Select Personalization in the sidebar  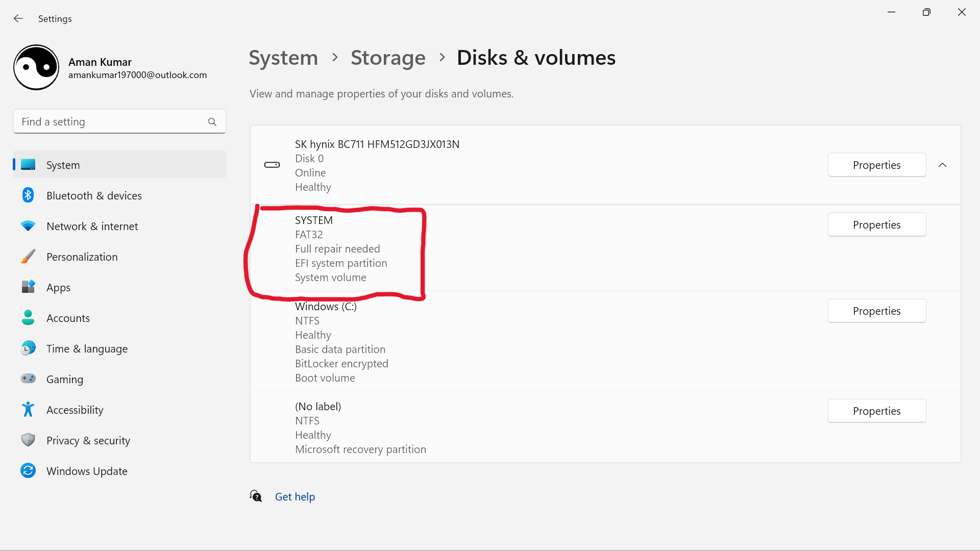119,257
